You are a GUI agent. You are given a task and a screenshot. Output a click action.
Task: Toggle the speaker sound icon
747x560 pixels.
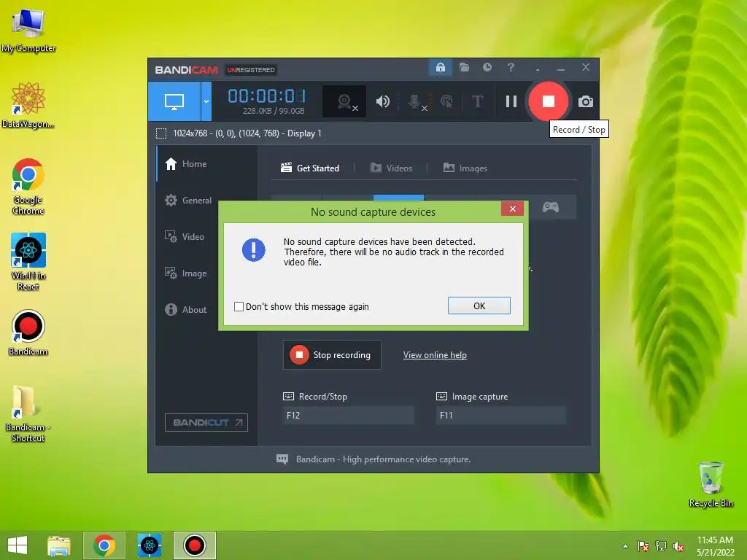tap(382, 101)
